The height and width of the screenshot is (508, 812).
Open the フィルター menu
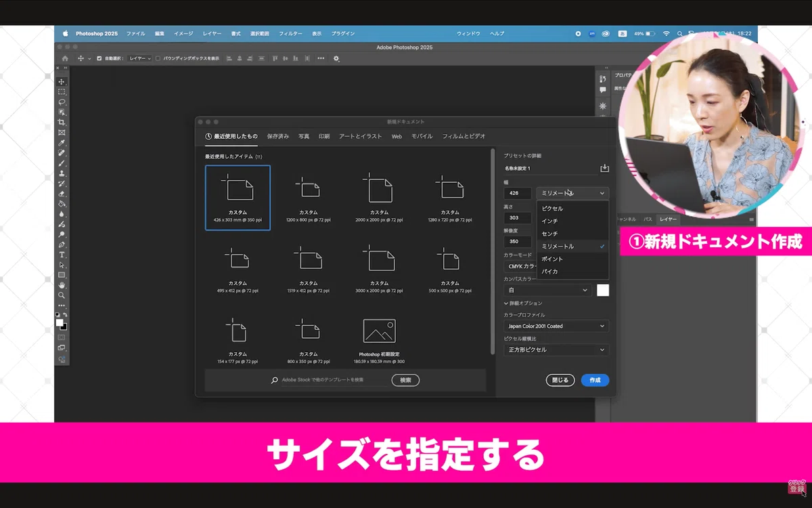[x=291, y=33]
